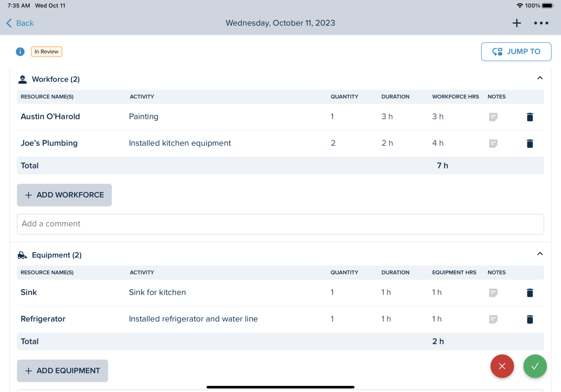This screenshot has height=392, width=561.
Task: Open notes for the Refrigerator entry
Action: 493,319
